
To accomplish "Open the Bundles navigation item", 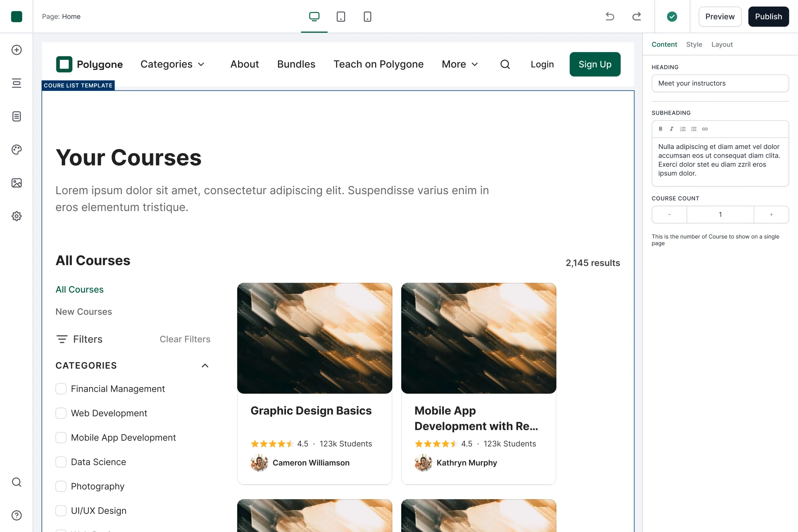I will 296,64.
